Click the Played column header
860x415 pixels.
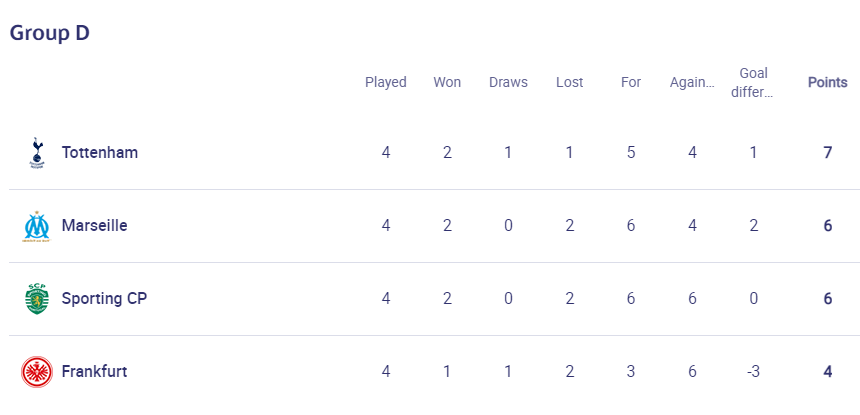coord(386,82)
